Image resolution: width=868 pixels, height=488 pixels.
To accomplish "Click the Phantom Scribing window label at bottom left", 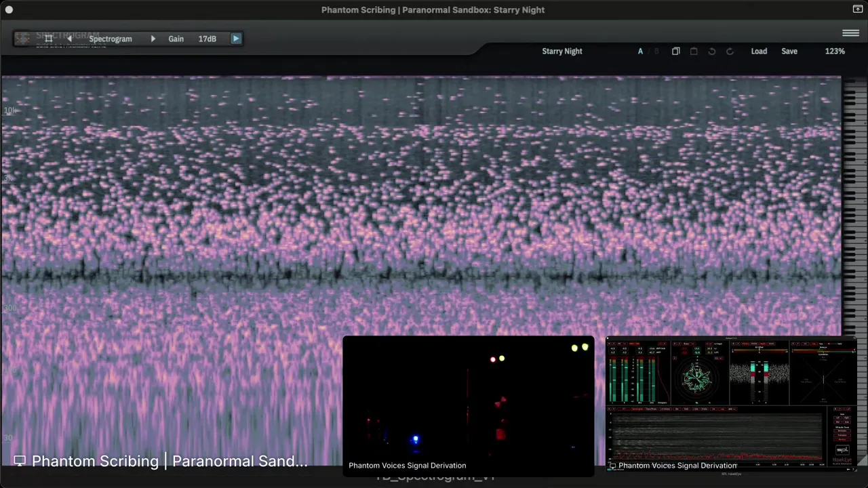I will coord(161,461).
